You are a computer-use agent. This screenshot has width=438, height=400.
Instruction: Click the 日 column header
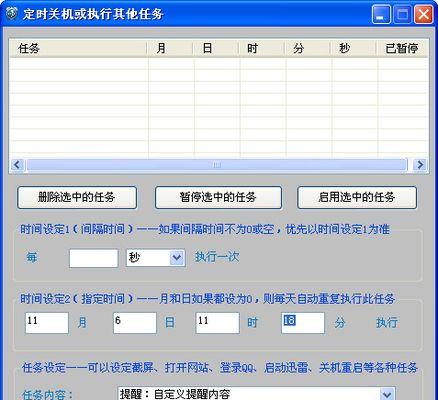[216, 48]
